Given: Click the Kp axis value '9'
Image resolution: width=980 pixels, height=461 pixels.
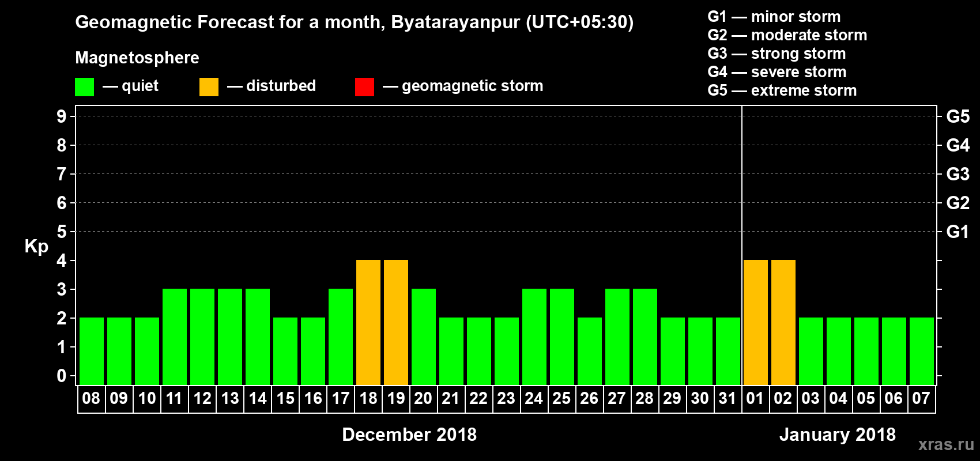Looking at the screenshot, I should (x=62, y=116).
